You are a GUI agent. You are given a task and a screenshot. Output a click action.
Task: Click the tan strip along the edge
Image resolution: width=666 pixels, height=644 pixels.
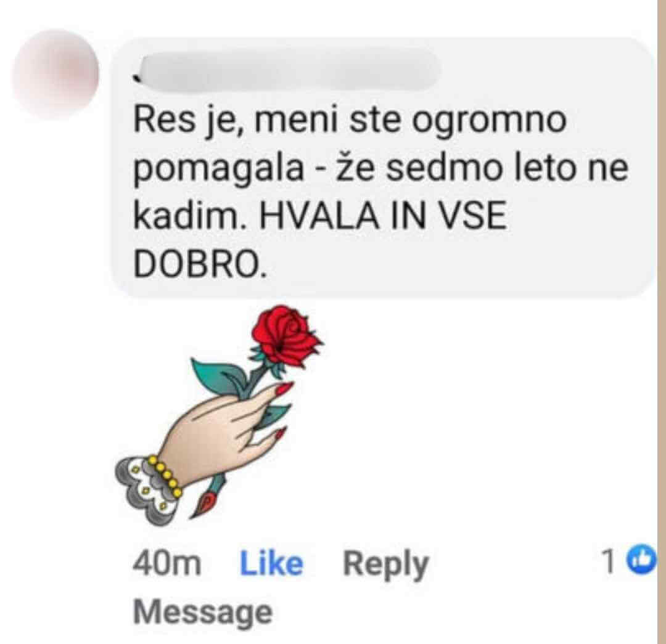tap(661, 322)
